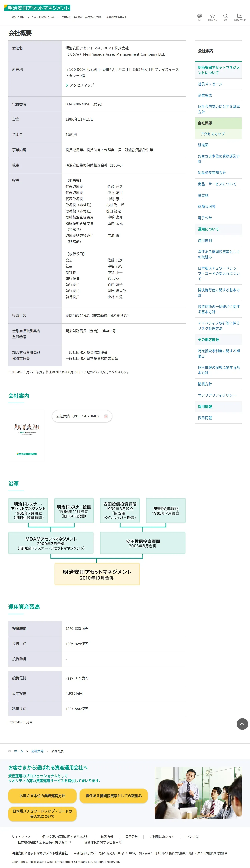Open footer link ご利用にあたって
This screenshot has width=250, height=868.
162,837
